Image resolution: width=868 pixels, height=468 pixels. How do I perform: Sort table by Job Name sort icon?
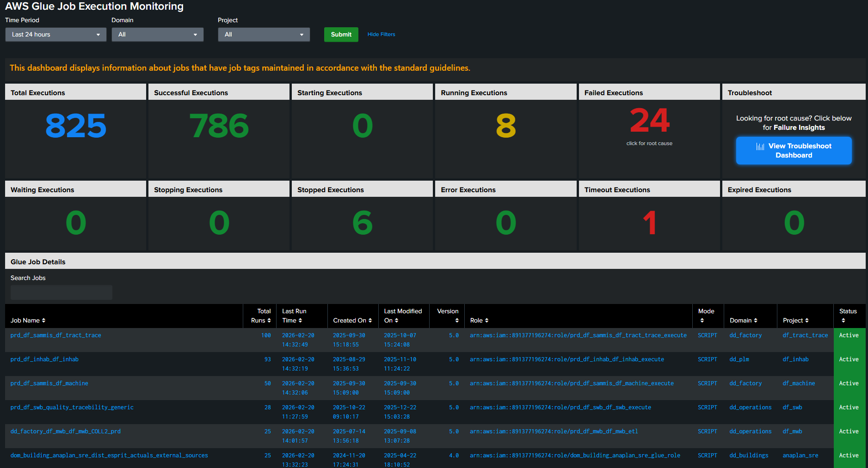pos(43,320)
